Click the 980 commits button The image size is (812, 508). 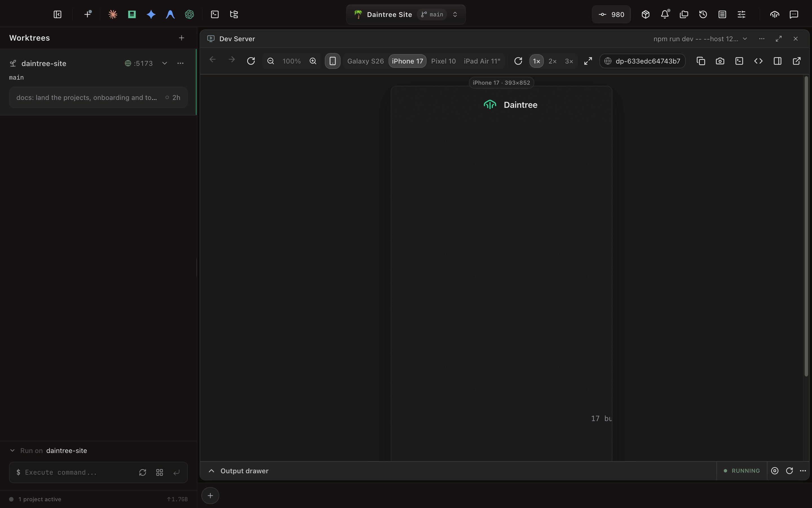pos(611,14)
